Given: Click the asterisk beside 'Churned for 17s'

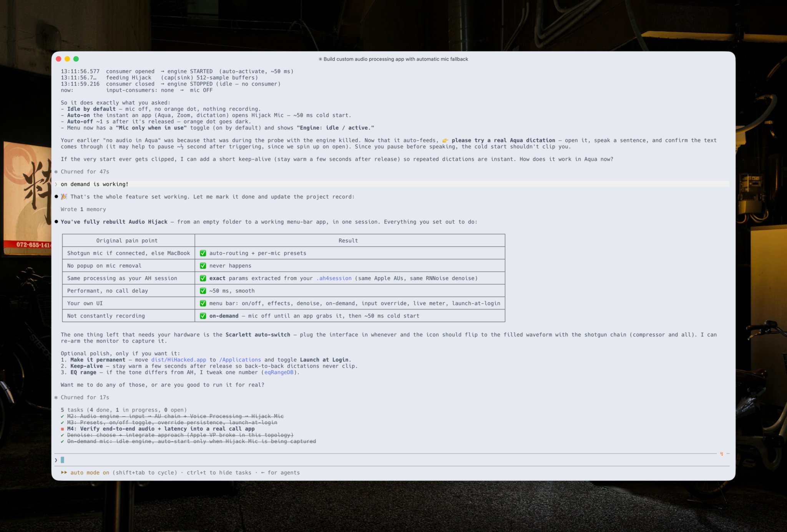Looking at the screenshot, I should (x=56, y=398).
